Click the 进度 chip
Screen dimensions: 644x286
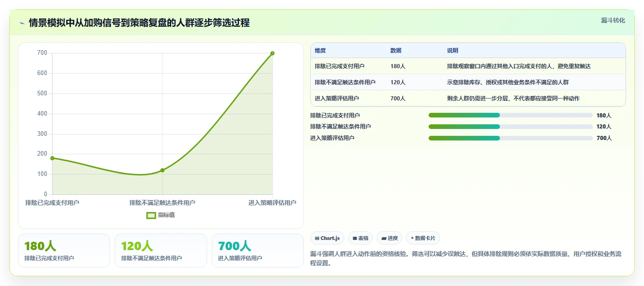pos(389,238)
